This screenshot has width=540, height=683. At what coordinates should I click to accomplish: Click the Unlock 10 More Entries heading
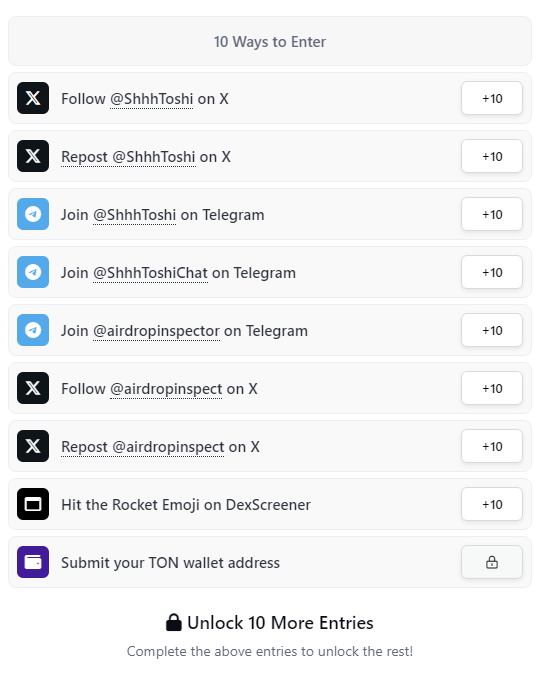click(270, 622)
